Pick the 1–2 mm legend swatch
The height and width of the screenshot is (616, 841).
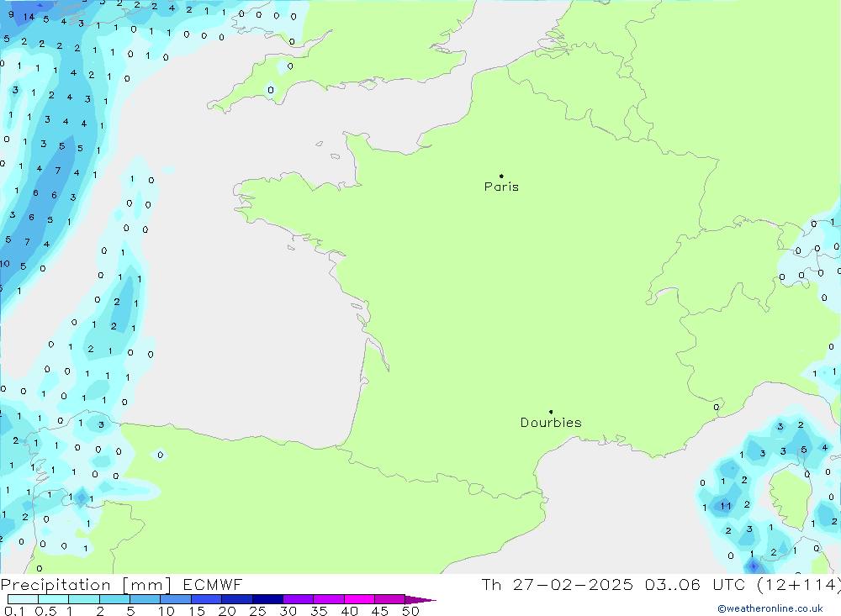83,599
